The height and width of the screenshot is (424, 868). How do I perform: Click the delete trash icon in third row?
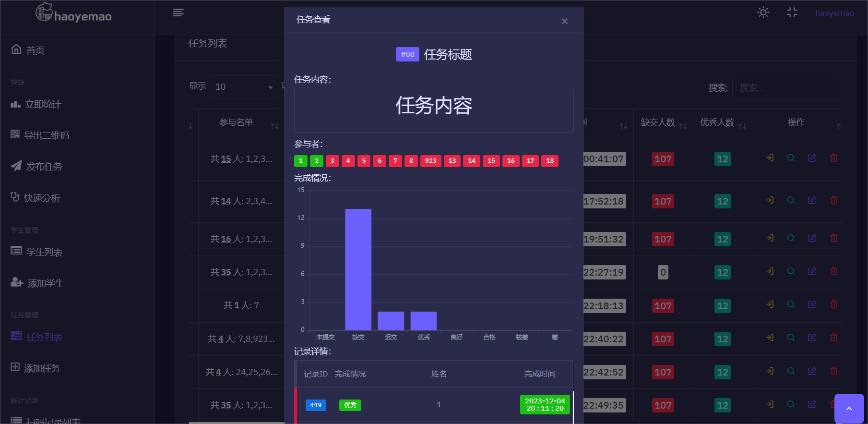[x=833, y=238]
